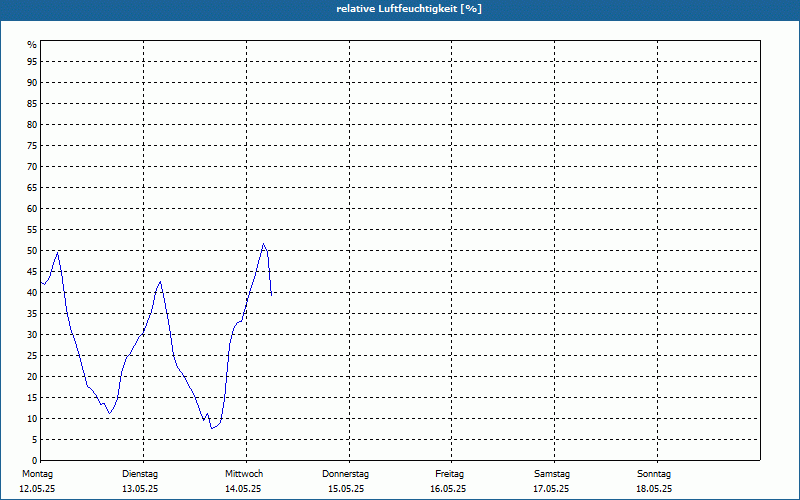Screen dimensions: 800x500
Task: Click the '55' y-axis value
Action: click(x=32, y=230)
